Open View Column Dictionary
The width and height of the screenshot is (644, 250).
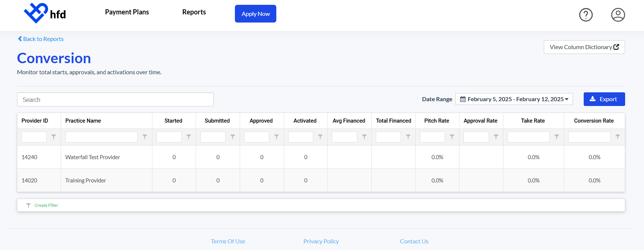click(584, 47)
